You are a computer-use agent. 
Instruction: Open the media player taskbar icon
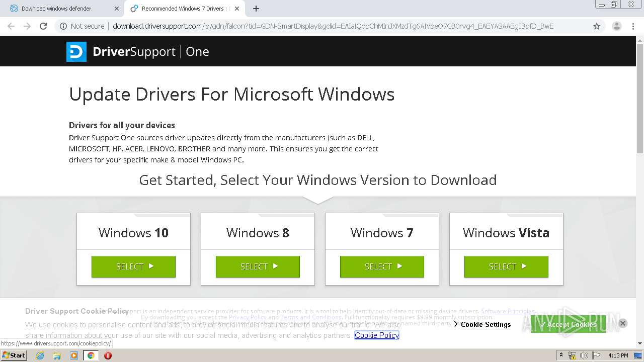click(74, 355)
